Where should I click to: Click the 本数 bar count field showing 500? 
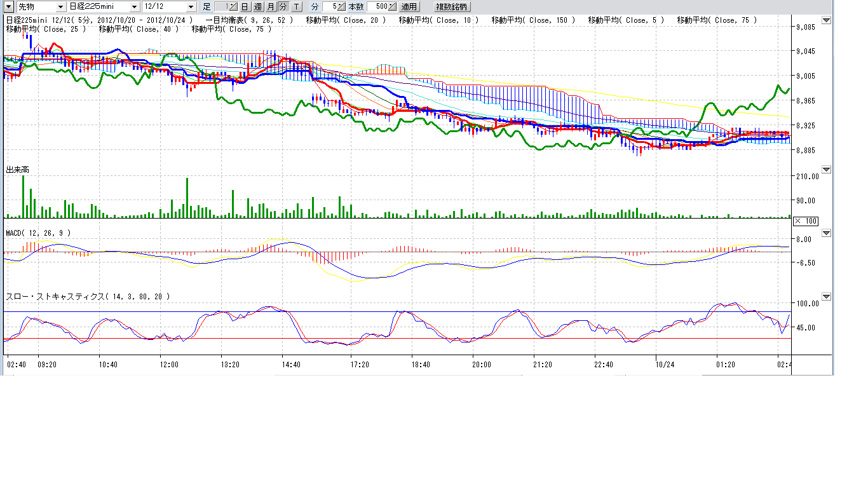point(377,6)
